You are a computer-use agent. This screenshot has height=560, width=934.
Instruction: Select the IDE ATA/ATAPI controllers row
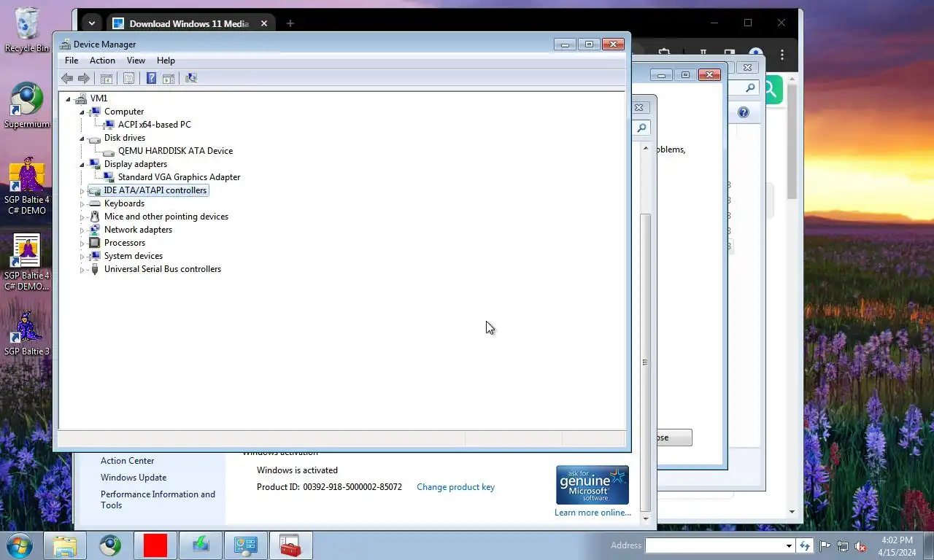point(147,190)
